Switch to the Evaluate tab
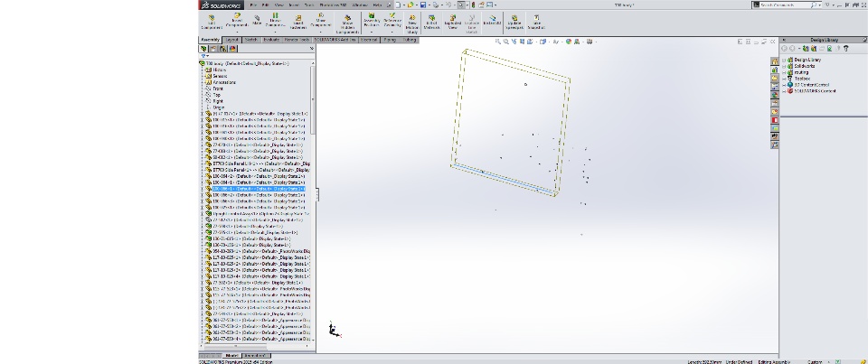 [271, 40]
